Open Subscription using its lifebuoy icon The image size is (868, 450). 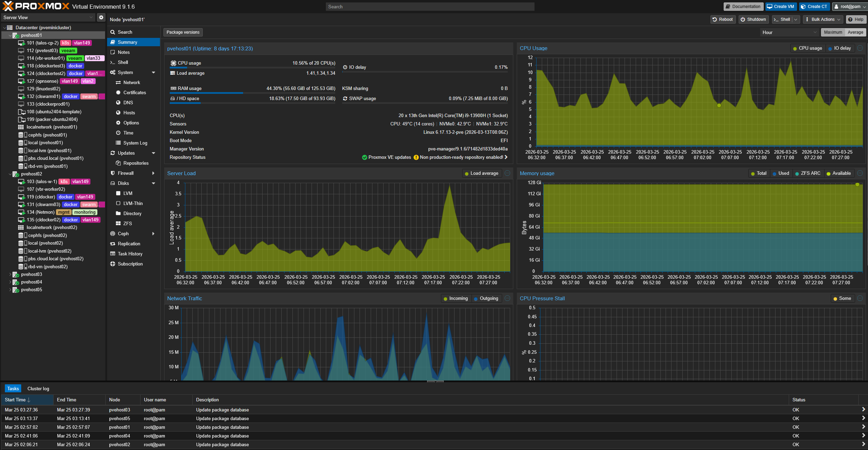tap(113, 264)
